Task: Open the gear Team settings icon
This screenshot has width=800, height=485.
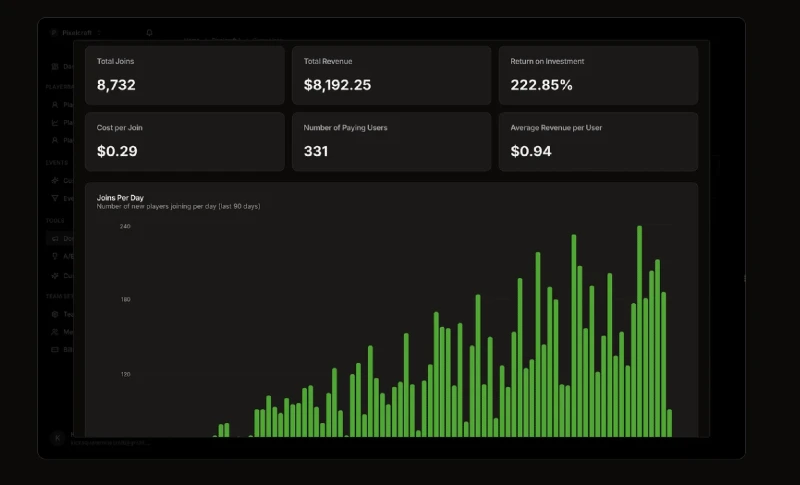Action: [x=55, y=314]
